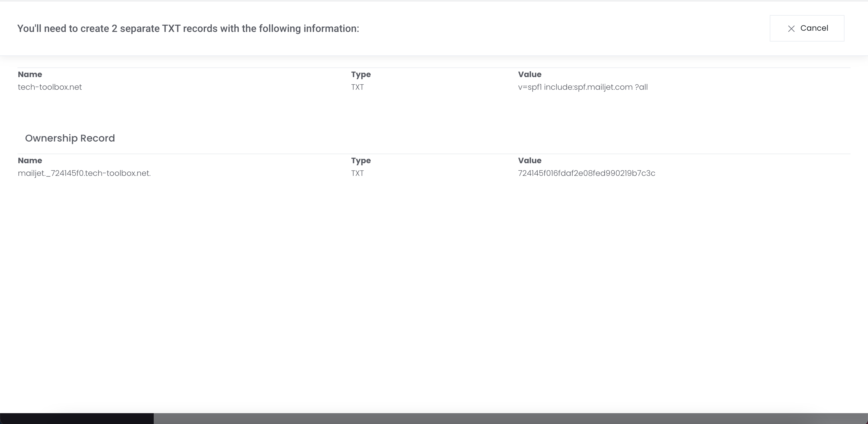Select the mailjet._724145f0.tech-toolbox.net. name text
Screen dimensions: 868x424
[84, 173]
